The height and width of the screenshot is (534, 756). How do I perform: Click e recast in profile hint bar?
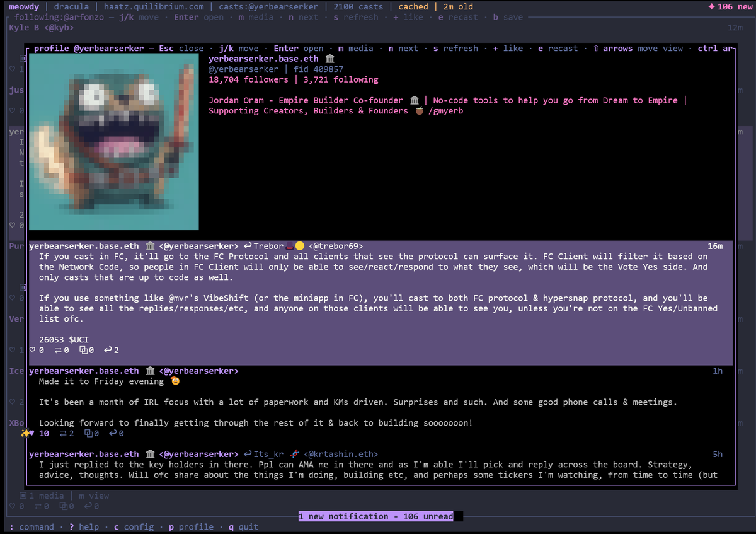coord(558,49)
